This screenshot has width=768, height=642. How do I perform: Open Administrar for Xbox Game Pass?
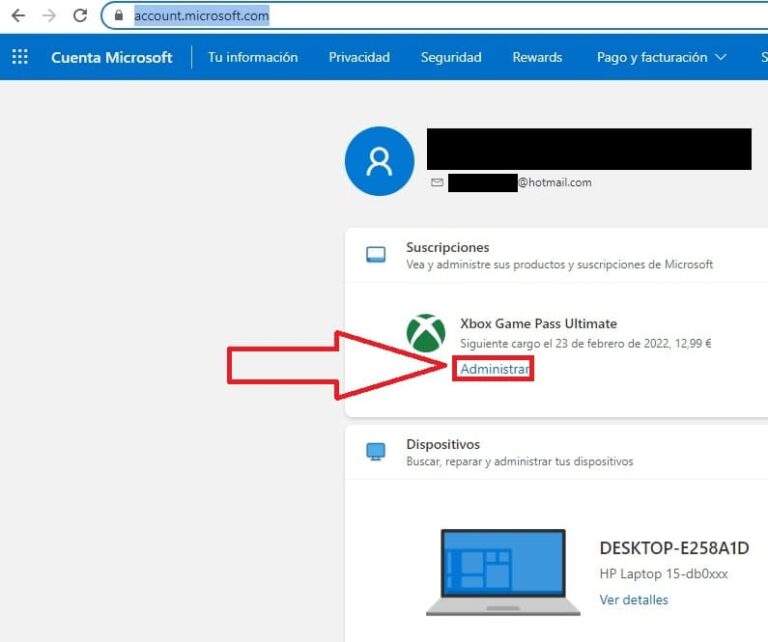tap(494, 369)
